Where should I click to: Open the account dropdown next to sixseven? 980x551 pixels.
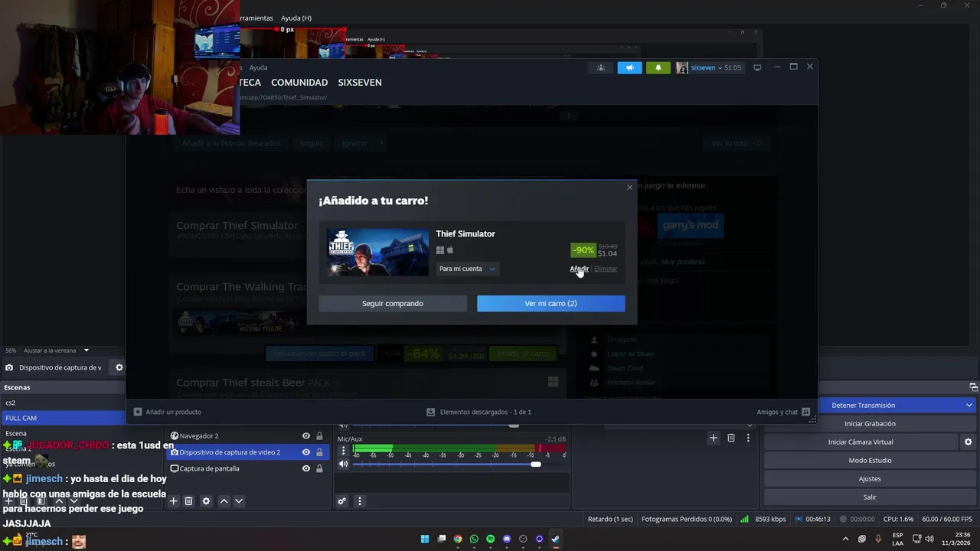point(720,68)
